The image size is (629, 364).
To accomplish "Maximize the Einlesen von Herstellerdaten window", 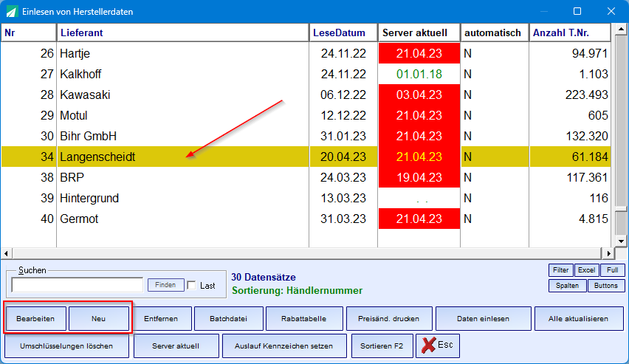I will [x=577, y=11].
